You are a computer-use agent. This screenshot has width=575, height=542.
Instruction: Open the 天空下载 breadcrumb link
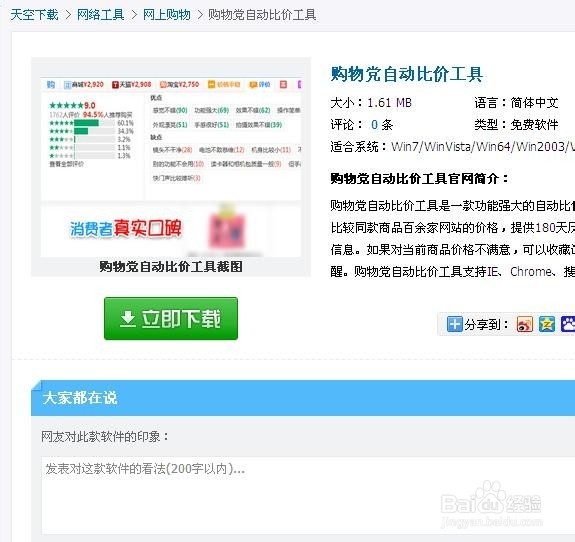[x=34, y=15]
